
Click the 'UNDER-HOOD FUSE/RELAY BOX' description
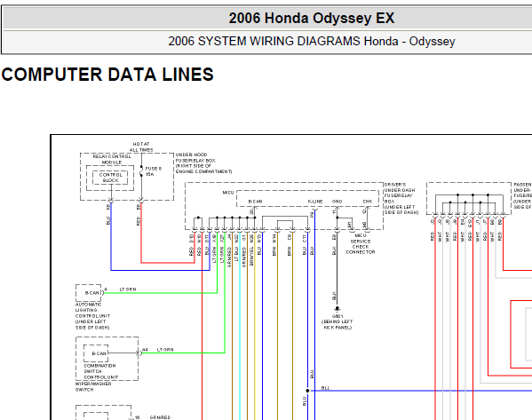pyautogui.click(x=203, y=163)
